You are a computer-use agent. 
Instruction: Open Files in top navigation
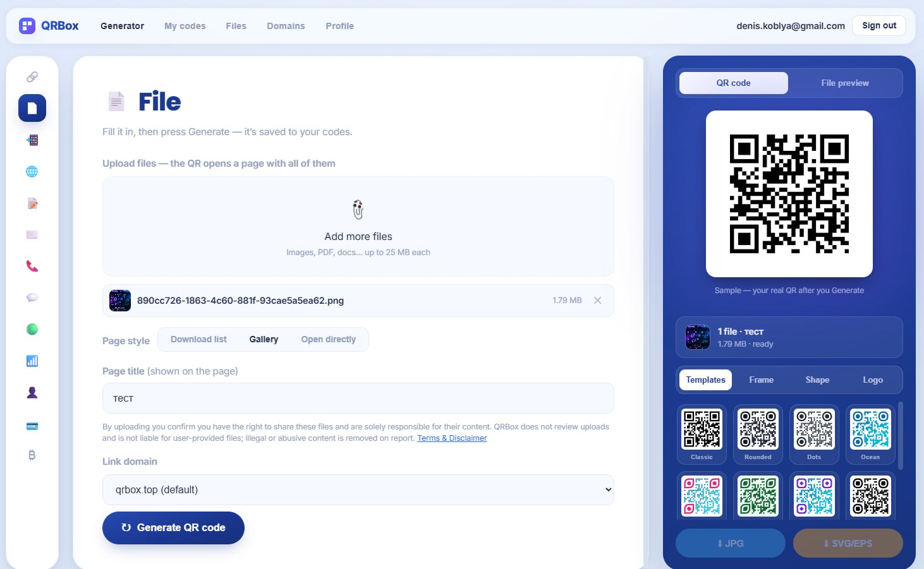[x=236, y=26]
